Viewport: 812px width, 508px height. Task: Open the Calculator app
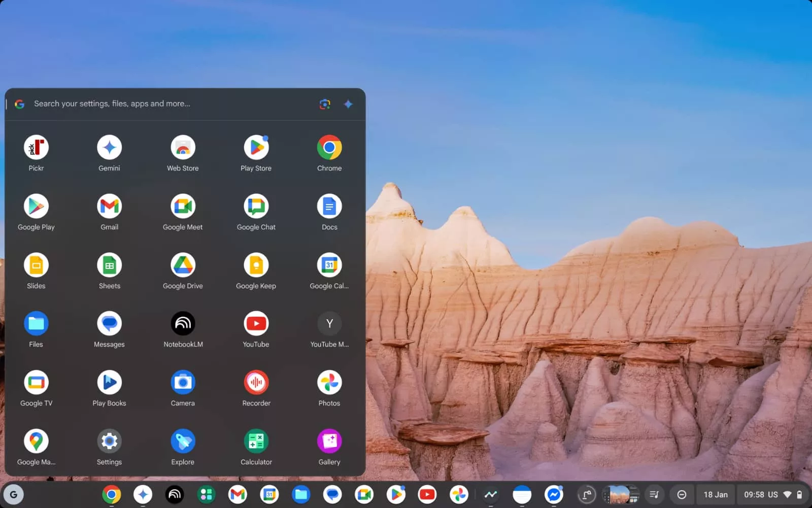pyautogui.click(x=256, y=442)
